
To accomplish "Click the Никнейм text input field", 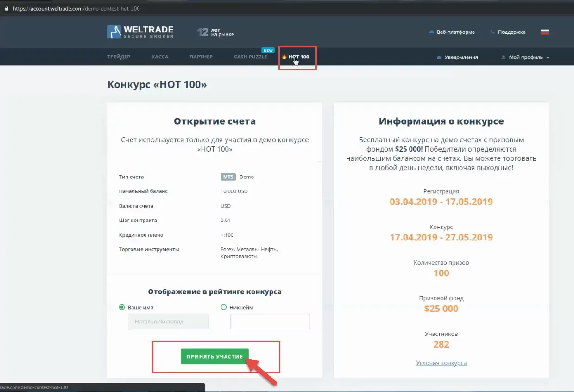I will point(270,322).
